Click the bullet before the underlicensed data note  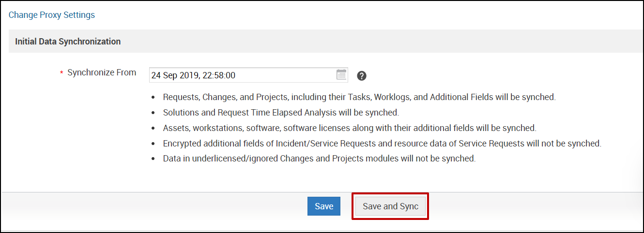click(153, 159)
